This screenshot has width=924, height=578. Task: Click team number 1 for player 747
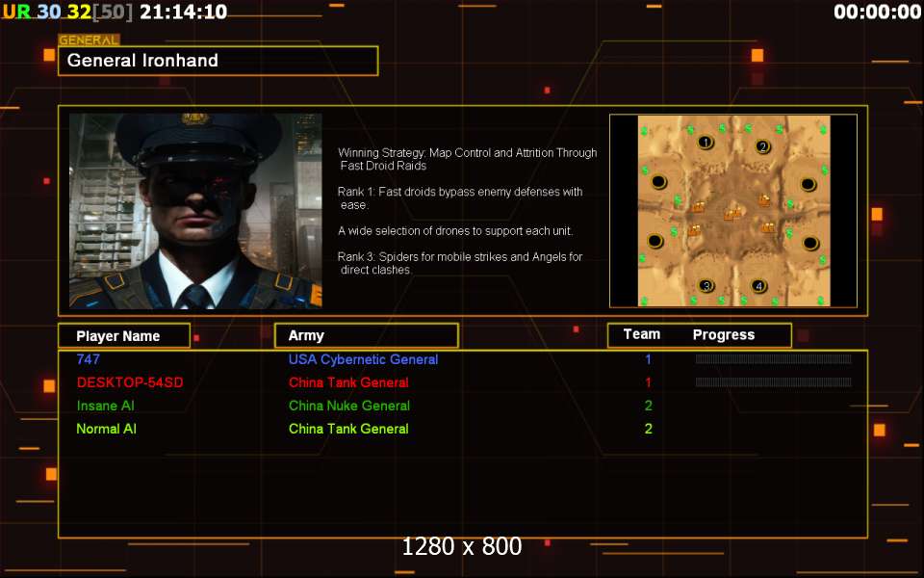[x=648, y=359]
